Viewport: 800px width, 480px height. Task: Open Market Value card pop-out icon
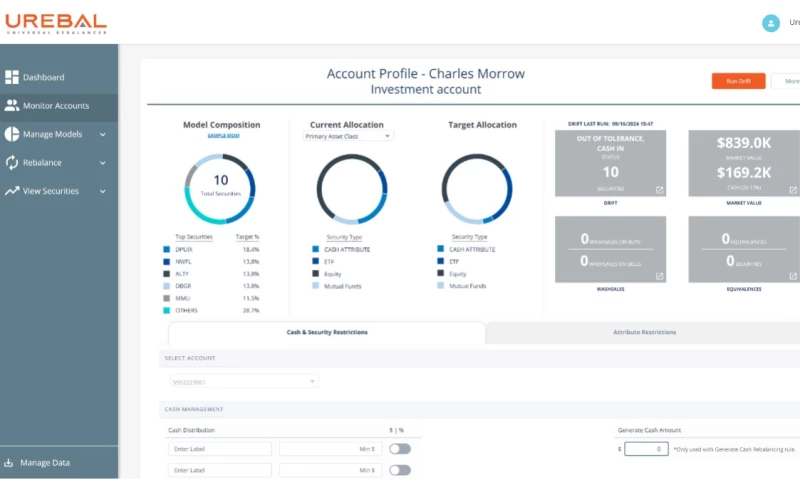tap(792, 190)
